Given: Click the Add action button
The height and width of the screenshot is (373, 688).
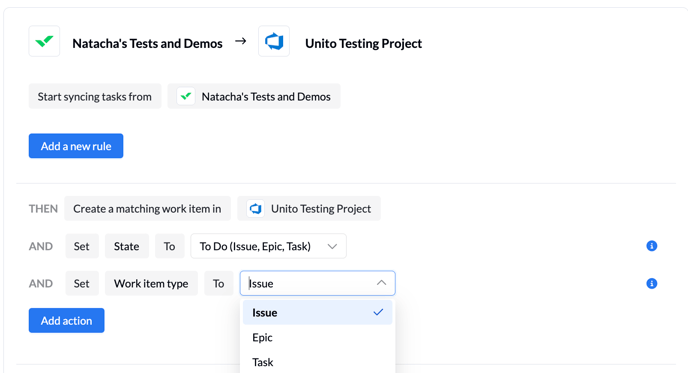Looking at the screenshot, I should coord(67,320).
